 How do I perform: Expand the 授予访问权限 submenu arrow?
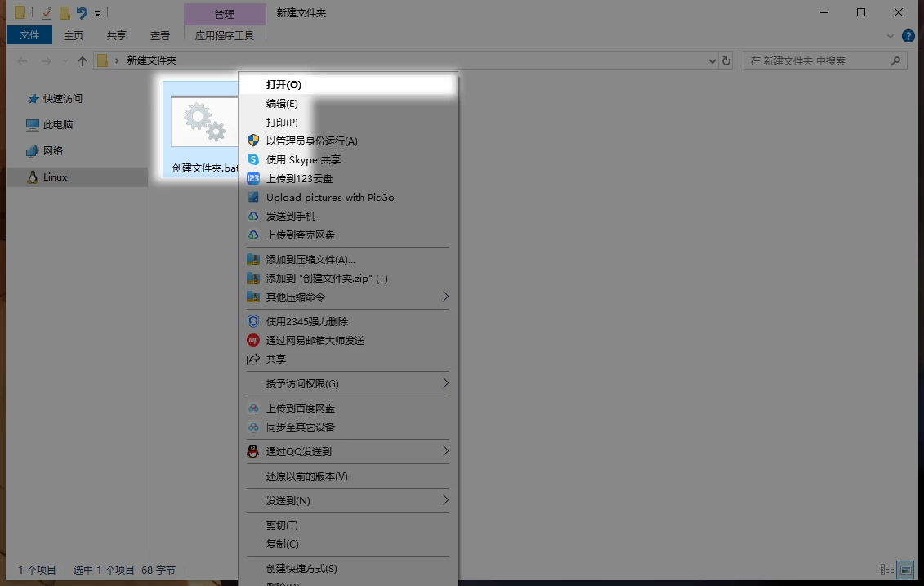pyautogui.click(x=445, y=383)
